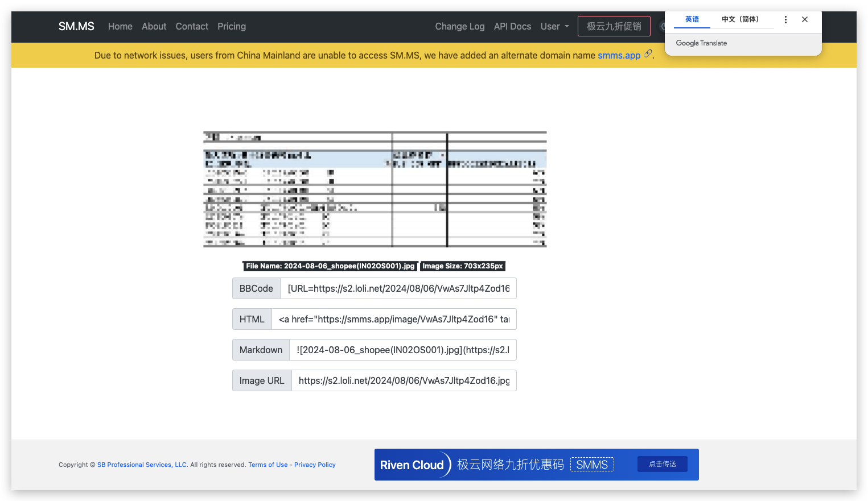The image size is (868, 501).
Task: Select the 中文(简体) translation tab
Action: coord(741,19)
